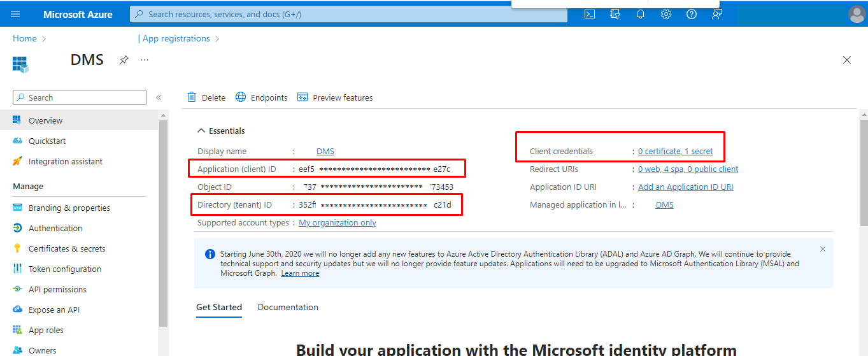Go to App registrations breadcrumb

pos(176,38)
